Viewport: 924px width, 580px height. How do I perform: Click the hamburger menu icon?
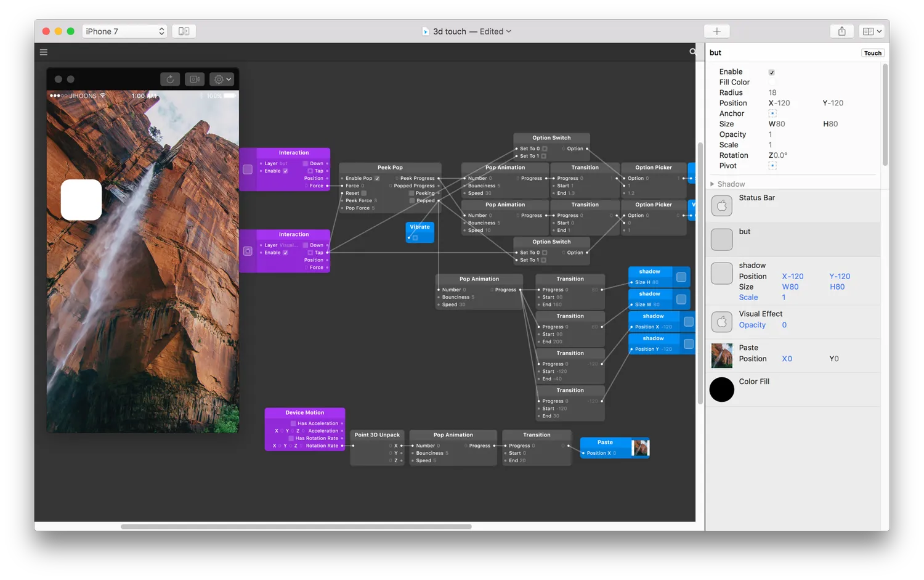pyautogui.click(x=44, y=52)
